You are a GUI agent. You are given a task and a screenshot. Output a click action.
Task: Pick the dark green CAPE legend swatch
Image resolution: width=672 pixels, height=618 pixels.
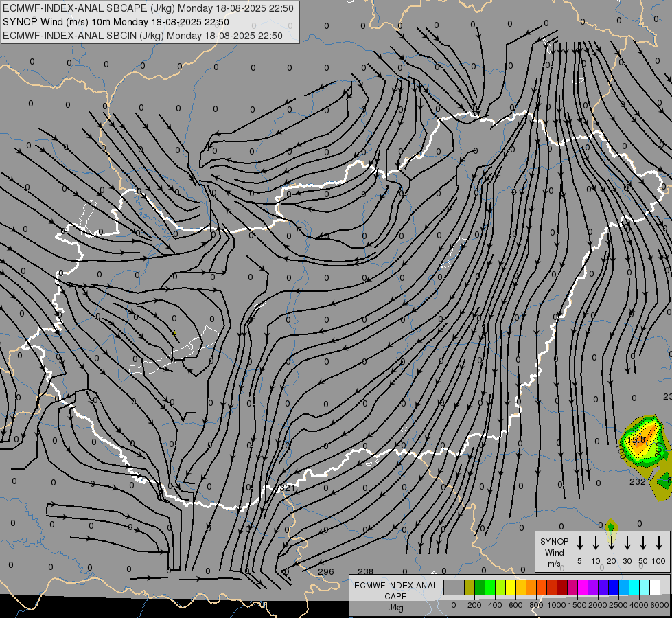pos(480,587)
